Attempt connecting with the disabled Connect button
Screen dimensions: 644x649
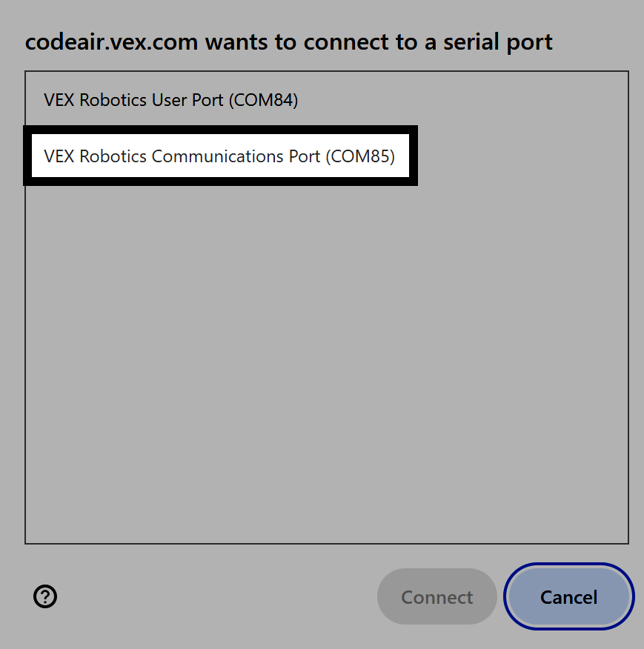(x=436, y=596)
